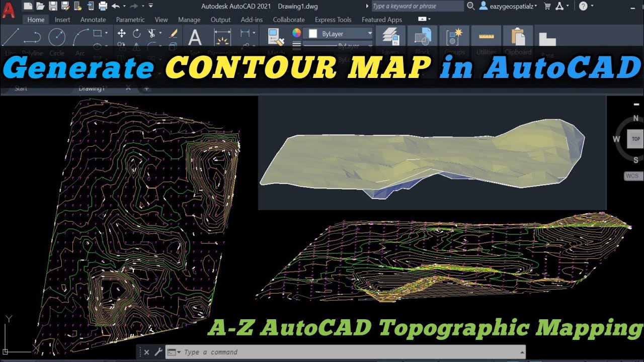Switch to the Parametric ribbon tab

(130, 20)
